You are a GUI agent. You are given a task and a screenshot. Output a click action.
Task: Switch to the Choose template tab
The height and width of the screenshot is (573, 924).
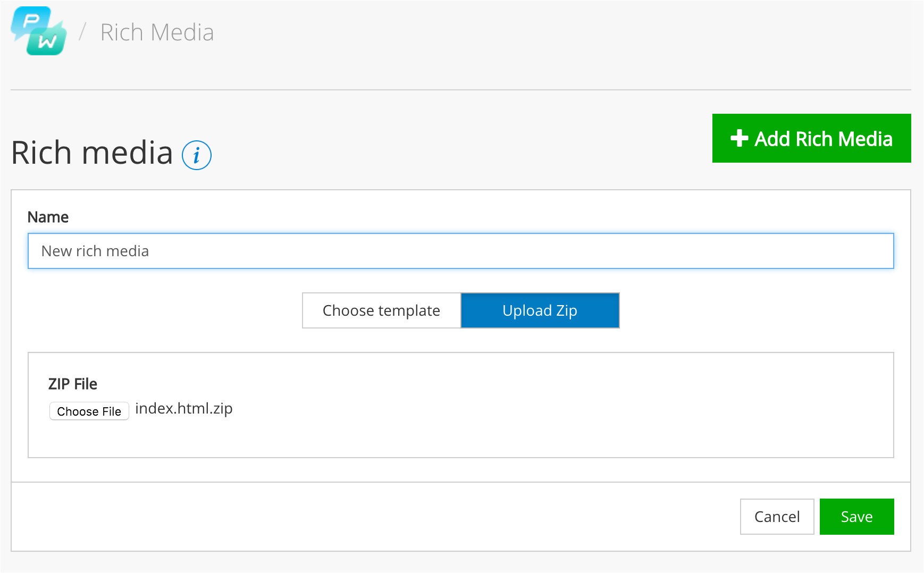pos(381,310)
